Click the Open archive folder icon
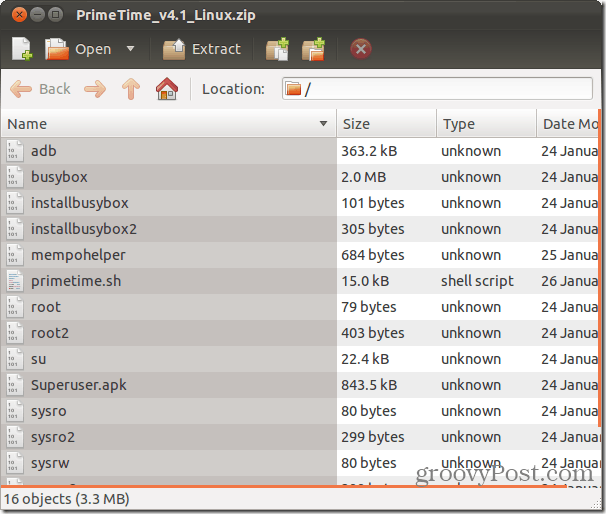 point(56,49)
